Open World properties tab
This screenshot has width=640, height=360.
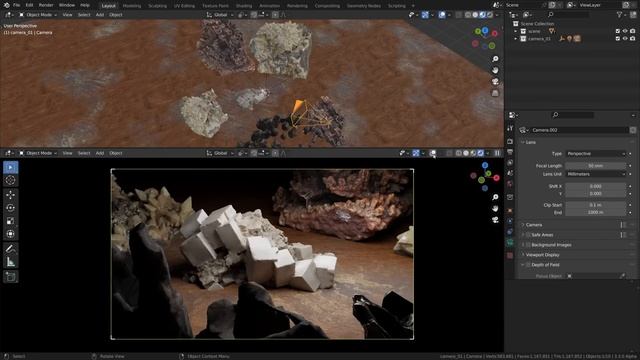point(510,184)
